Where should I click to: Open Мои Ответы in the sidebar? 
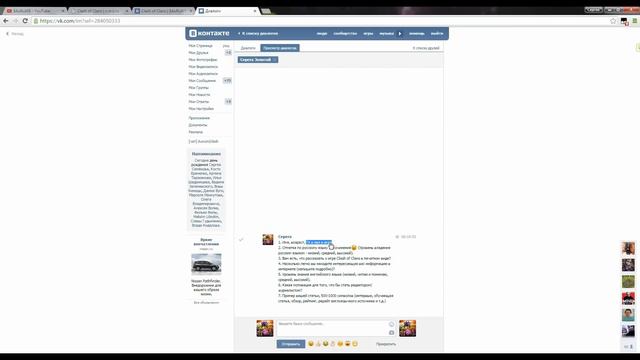[x=199, y=101]
